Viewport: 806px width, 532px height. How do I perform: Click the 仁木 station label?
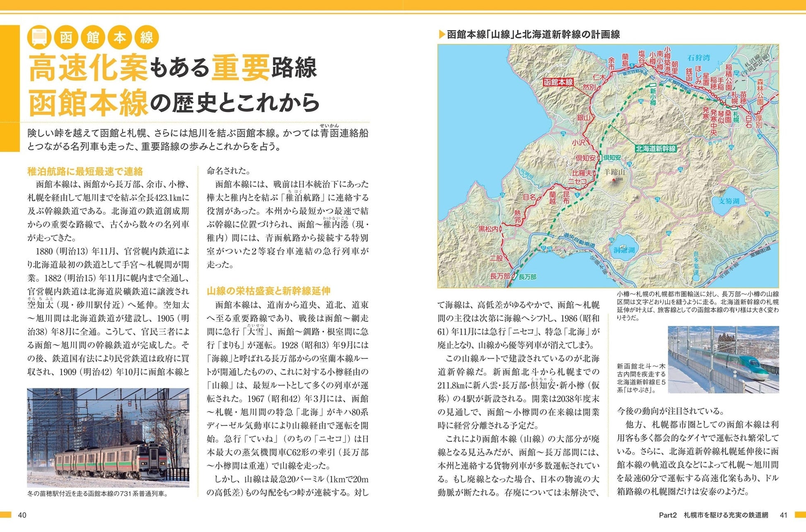pyautogui.click(x=599, y=77)
